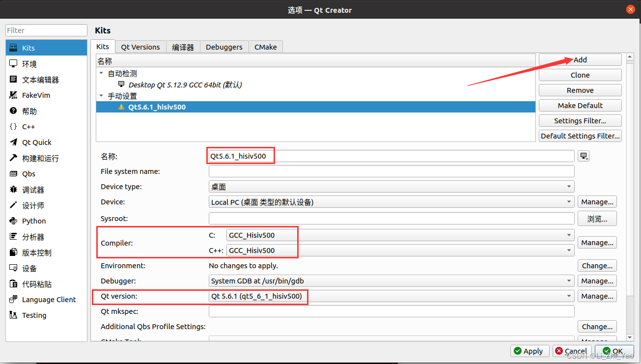This screenshot has width=641, height=364.
Task: Open the Debugger dropdown
Action: 391,281
